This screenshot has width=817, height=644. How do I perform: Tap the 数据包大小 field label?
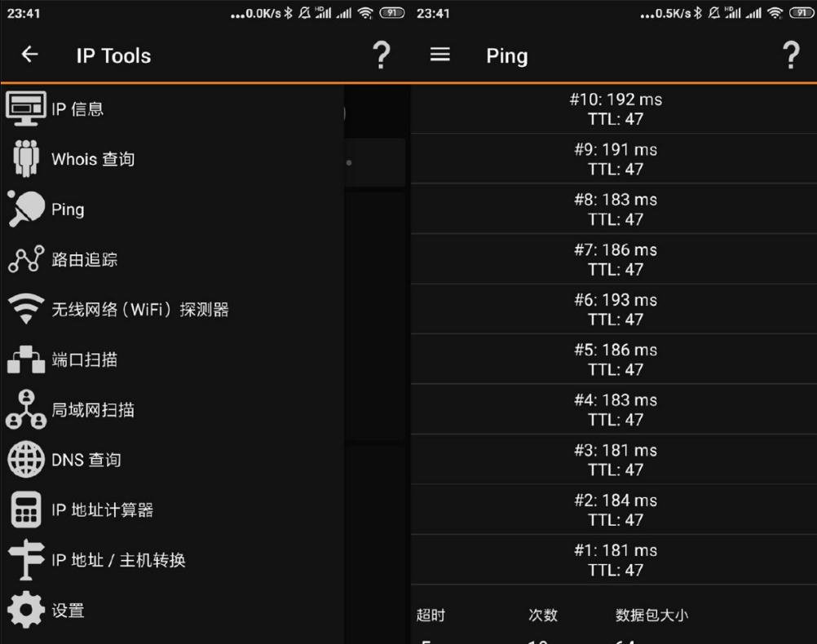tap(651, 615)
